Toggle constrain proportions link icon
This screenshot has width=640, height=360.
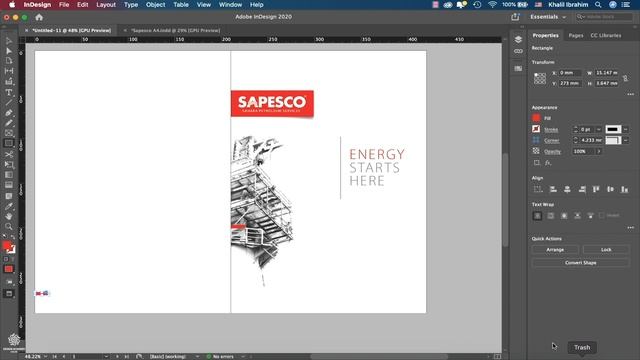(625, 78)
